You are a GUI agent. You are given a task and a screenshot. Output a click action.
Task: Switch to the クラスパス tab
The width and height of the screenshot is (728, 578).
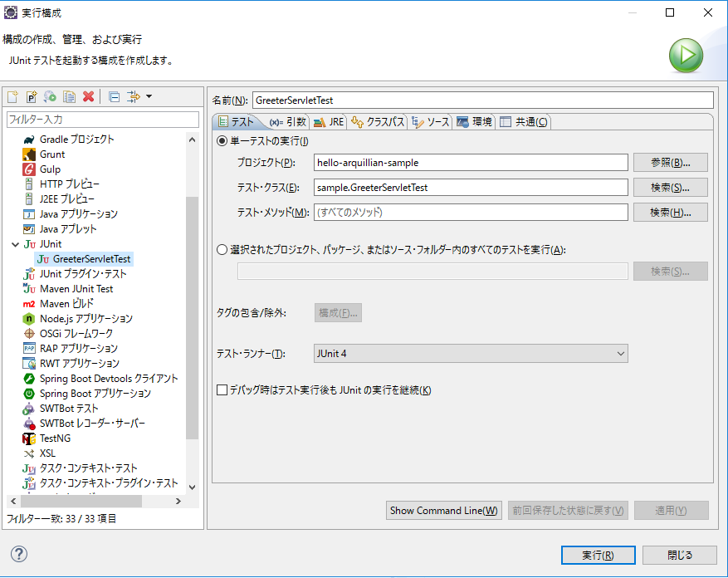pos(378,122)
